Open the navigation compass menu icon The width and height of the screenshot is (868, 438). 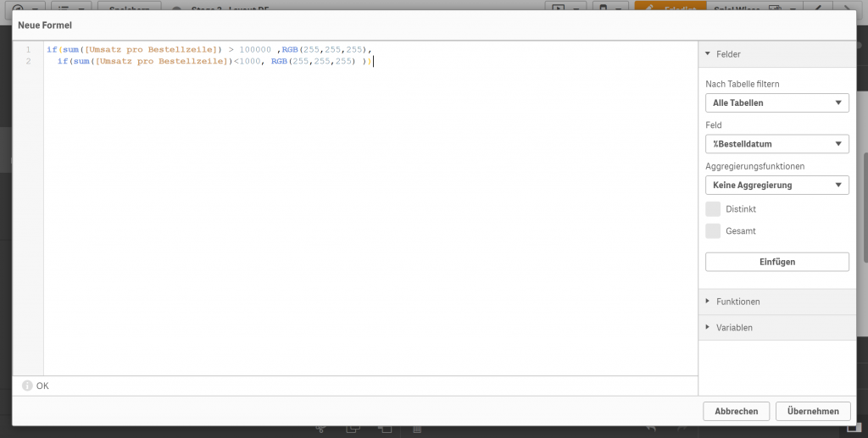pos(17,7)
